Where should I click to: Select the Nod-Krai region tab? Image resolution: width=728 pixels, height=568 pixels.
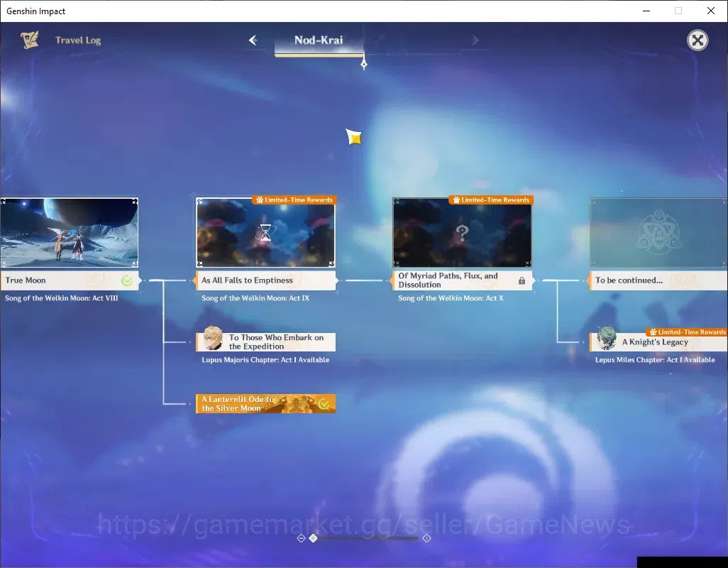click(x=319, y=40)
